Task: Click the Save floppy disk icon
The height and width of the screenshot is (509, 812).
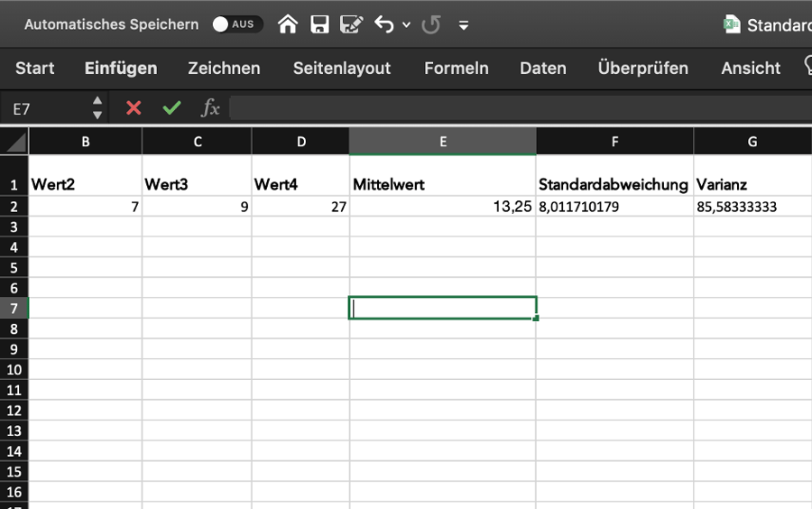Action: coord(319,24)
